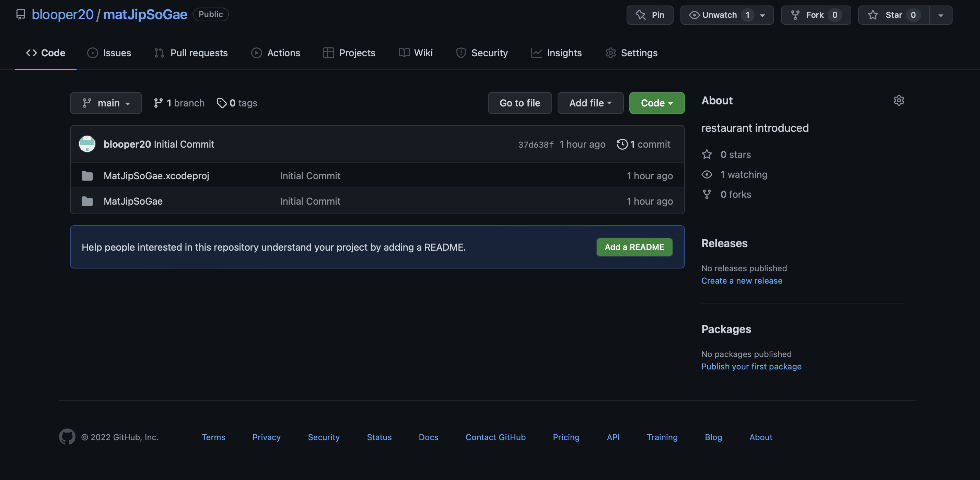
Task: Expand the Add file dropdown
Action: pos(591,103)
